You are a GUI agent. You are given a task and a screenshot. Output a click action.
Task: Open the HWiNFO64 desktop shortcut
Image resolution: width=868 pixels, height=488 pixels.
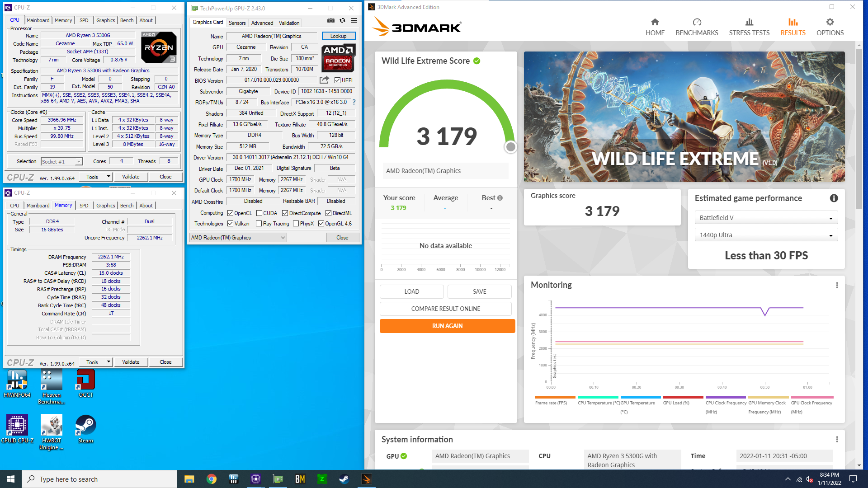click(17, 384)
